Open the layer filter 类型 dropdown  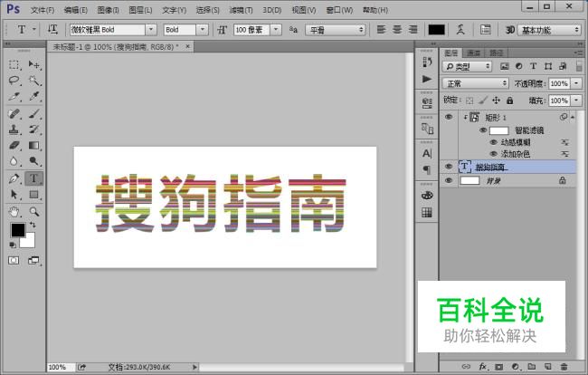pos(467,66)
